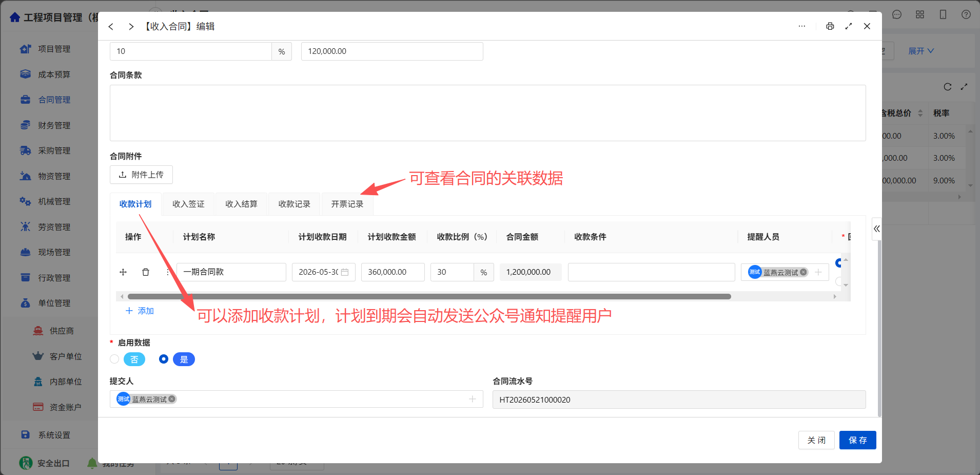Click 附件上传 upload button
The width and height of the screenshot is (980, 475).
(x=141, y=175)
